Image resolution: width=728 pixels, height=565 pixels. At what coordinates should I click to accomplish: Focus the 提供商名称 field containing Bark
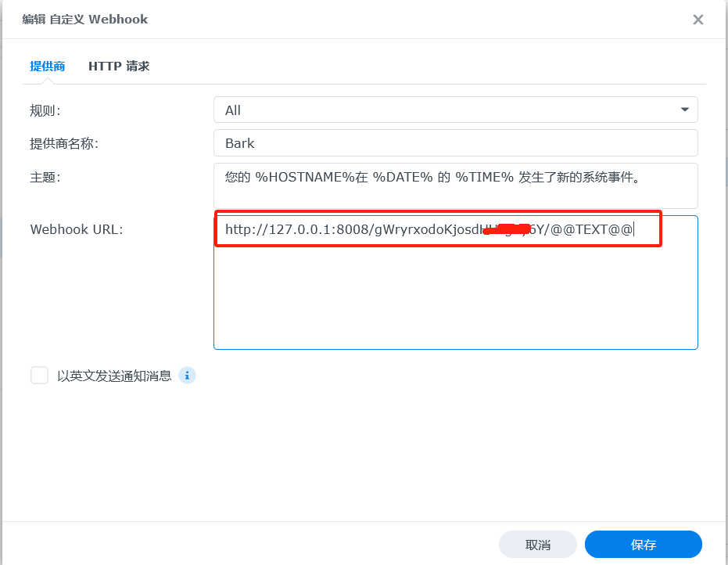455,143
